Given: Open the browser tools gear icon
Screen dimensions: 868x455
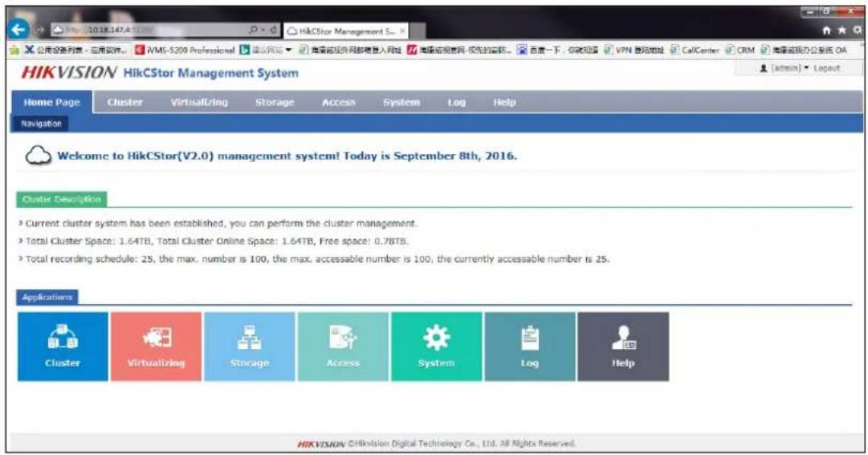Looking at the screenshot, I should point(857,30).
